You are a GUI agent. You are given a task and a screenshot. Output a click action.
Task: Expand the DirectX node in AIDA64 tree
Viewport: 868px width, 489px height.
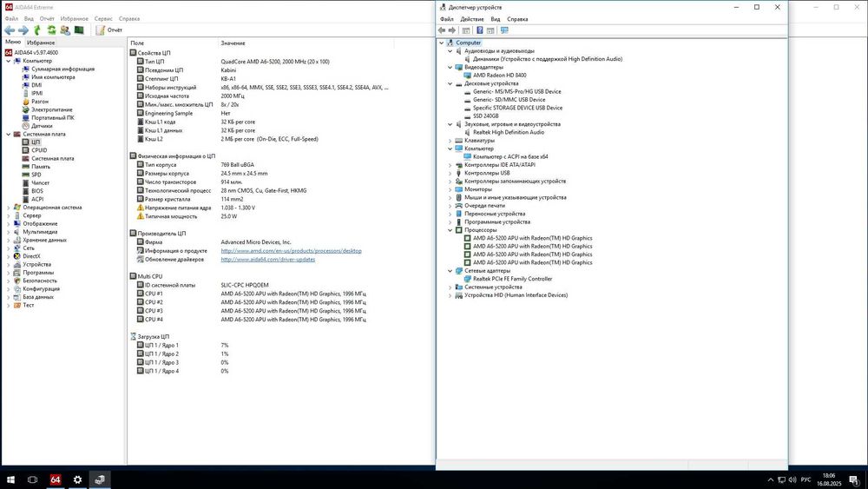pyautogui.click(x=9, y=256)
